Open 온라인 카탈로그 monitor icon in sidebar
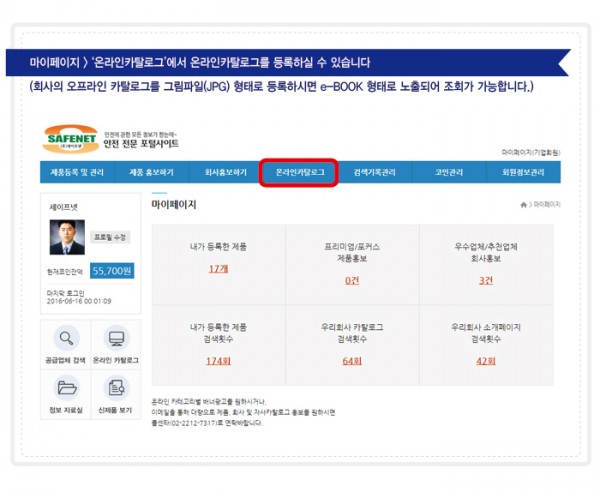Viewport: 600px width, 492px height. coord(115,338)
